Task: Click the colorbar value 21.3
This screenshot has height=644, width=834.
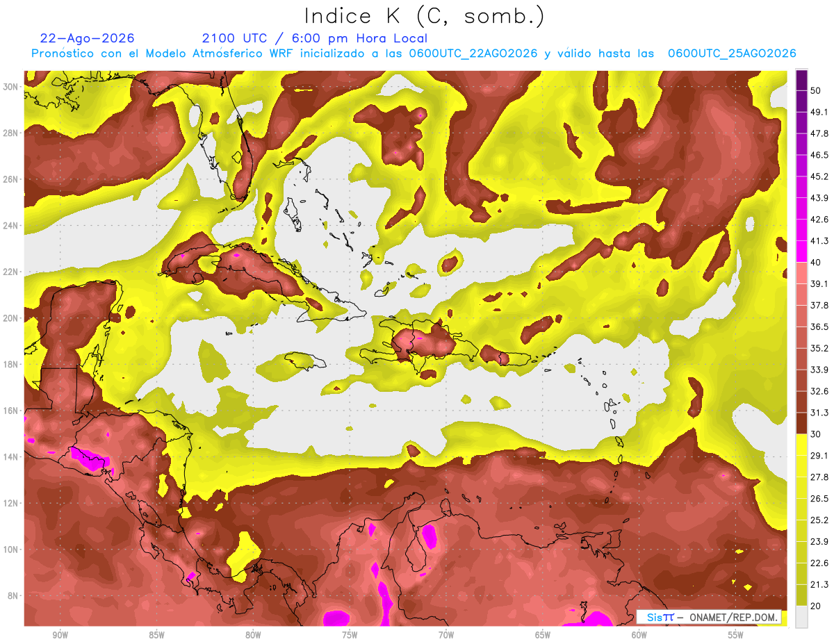Action: (819, 584)
